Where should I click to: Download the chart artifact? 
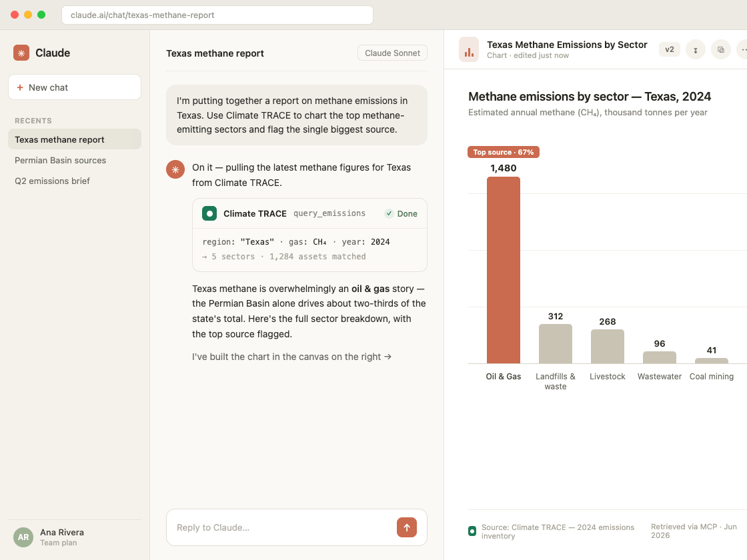point(695,49)
